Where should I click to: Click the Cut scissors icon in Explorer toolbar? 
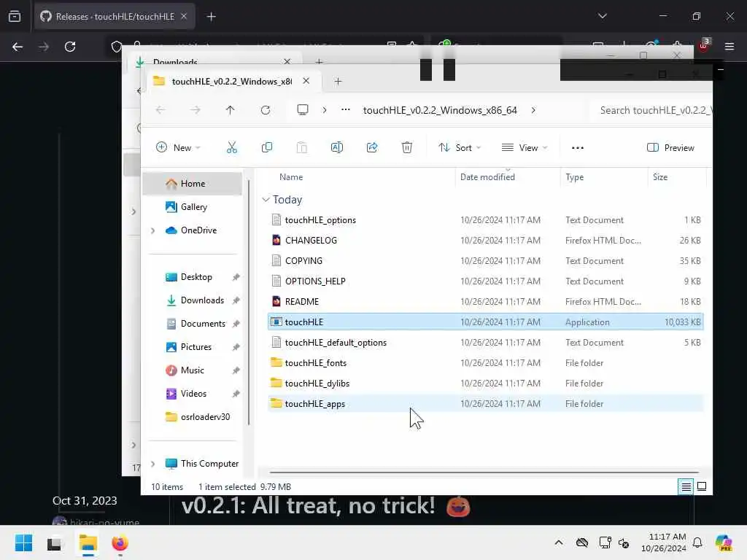click(x=231, y=147)
